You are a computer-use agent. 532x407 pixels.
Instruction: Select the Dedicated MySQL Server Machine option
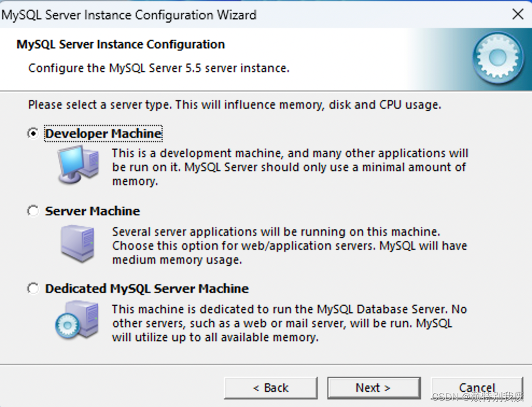(x=33, y=289)
